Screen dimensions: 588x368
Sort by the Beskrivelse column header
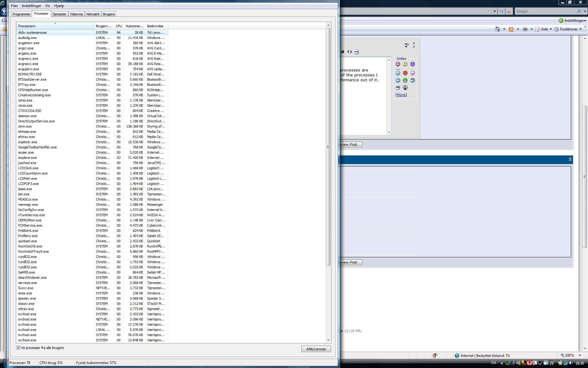[x=156, y=26]
